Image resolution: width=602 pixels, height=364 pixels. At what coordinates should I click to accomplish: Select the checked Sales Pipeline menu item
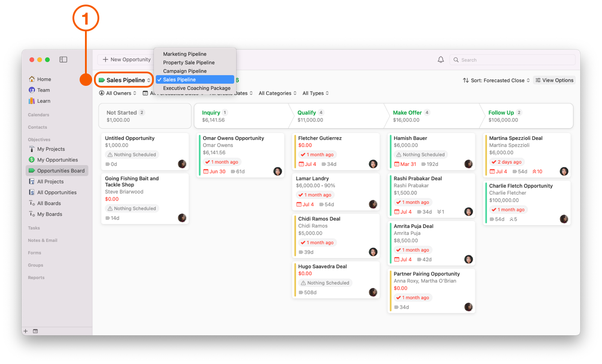[195, 80]
